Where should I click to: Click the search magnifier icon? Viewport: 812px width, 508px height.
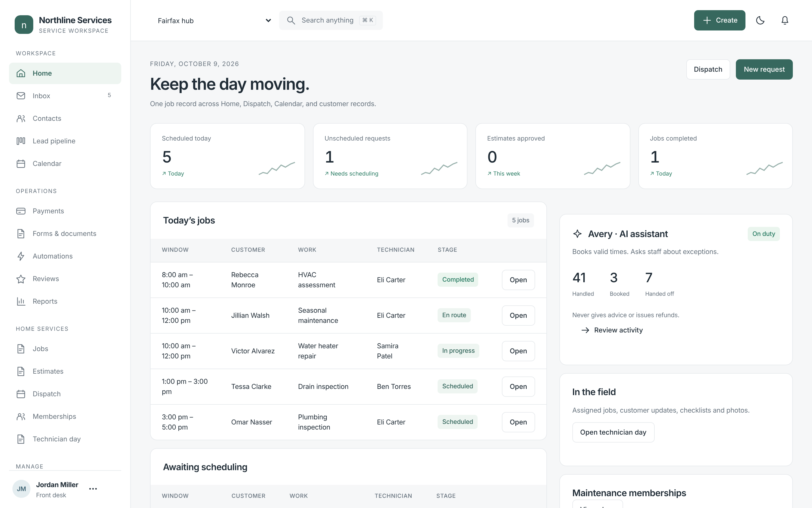coord(291,21)
